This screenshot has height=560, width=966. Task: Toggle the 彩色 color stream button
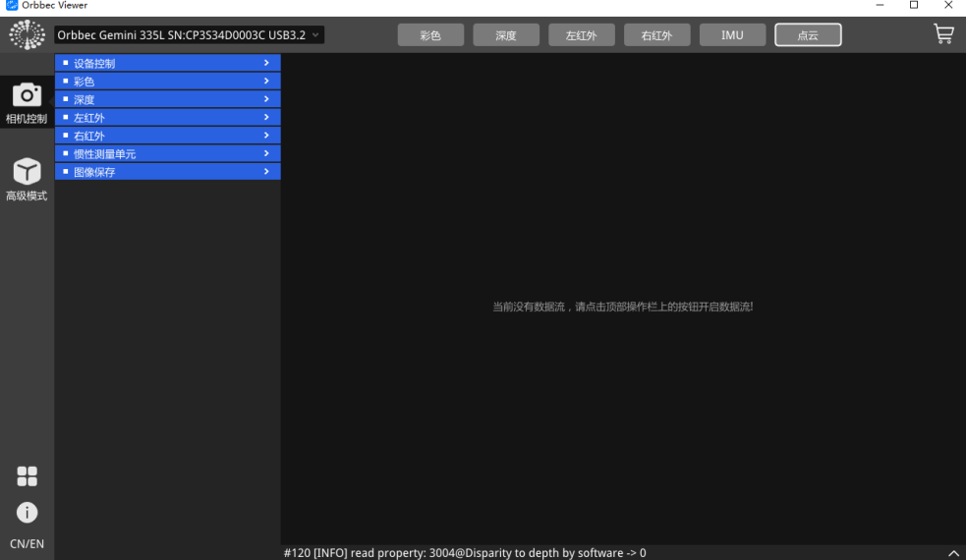430,35
